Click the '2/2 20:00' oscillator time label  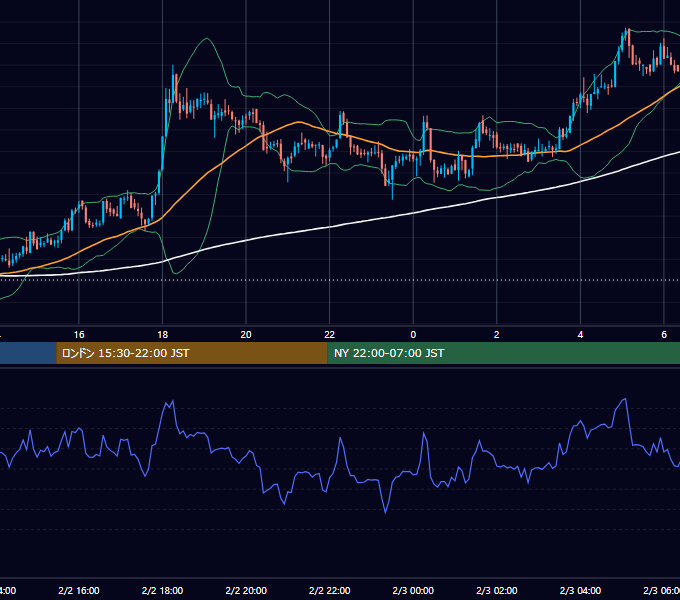point(246,590)
